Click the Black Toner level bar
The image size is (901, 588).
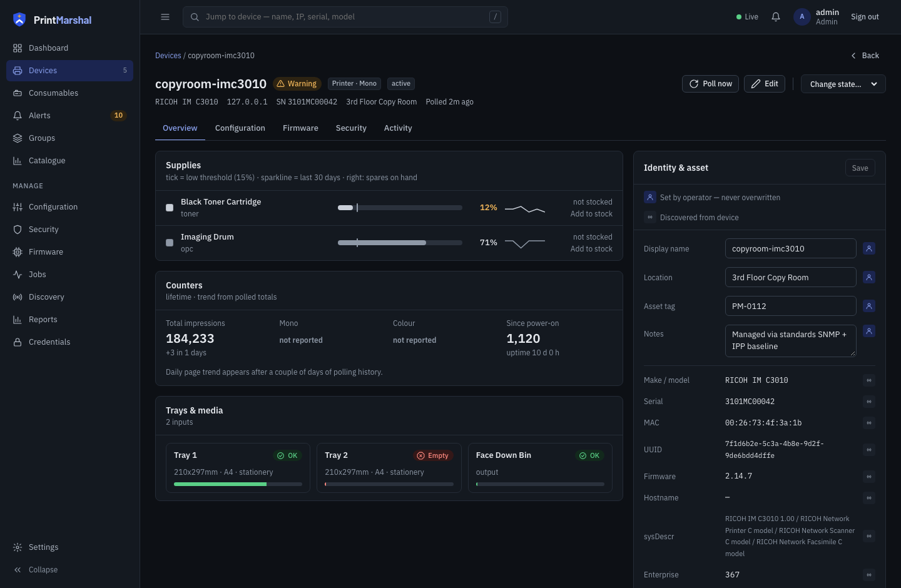(400, 208)
